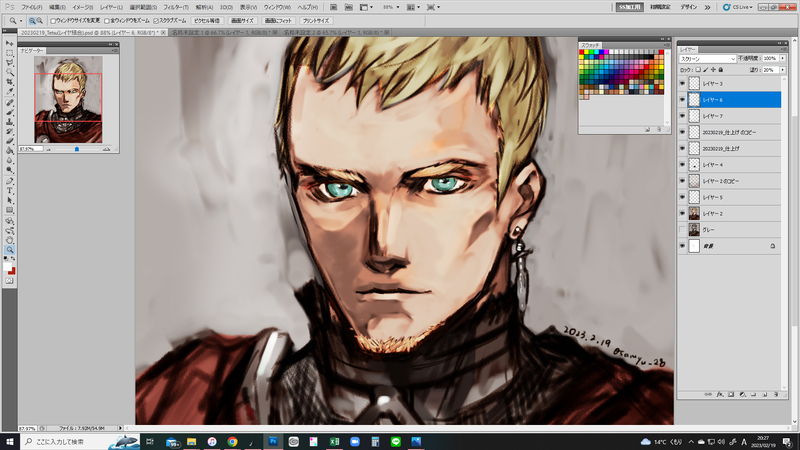800x450 pixels.
Task: Click the active Zoom tool in toolbox
Action: [10, 250]
